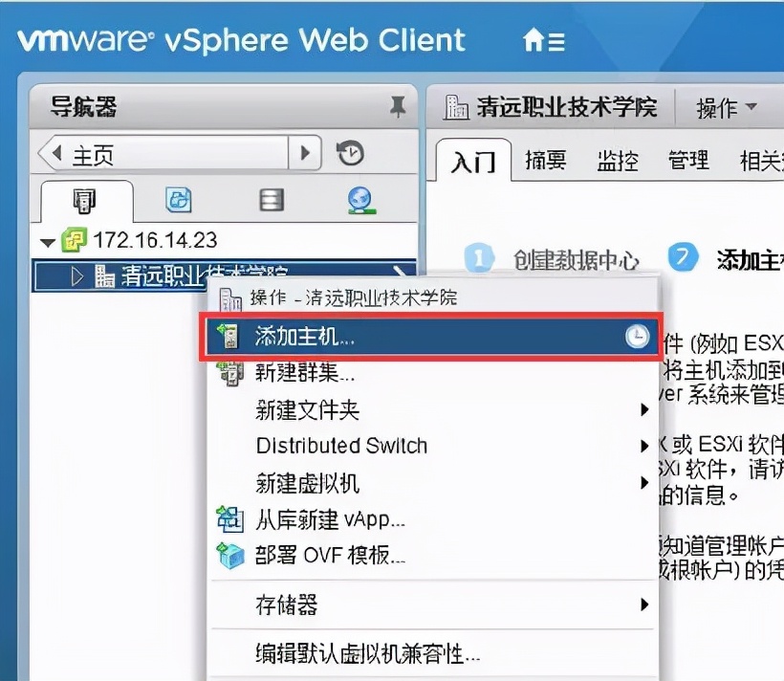This screenshot has height=681, width=784.
Task: Open recent objects with the clock icon
Action: pos(352,152)
